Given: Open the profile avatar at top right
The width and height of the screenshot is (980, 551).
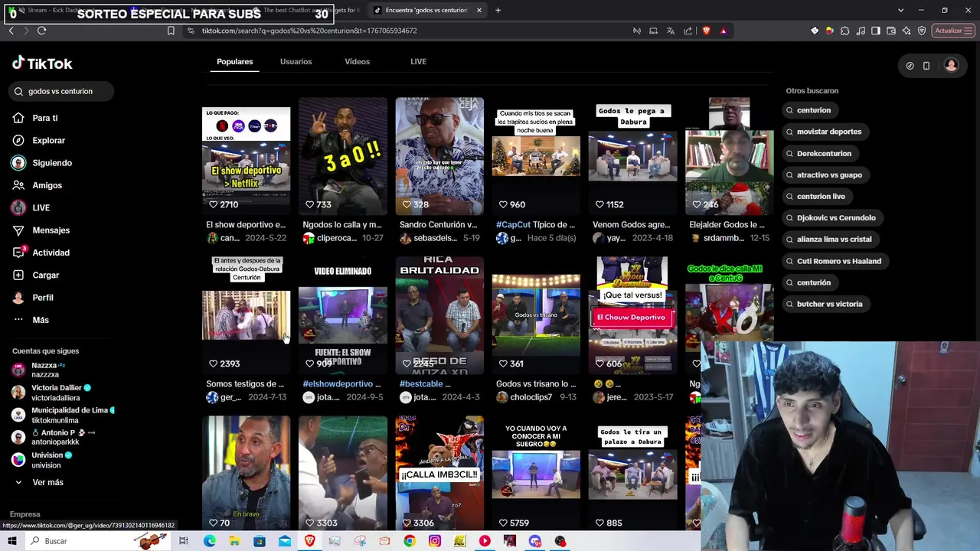Looking at the screenshot, I should (x=951, y=66).
